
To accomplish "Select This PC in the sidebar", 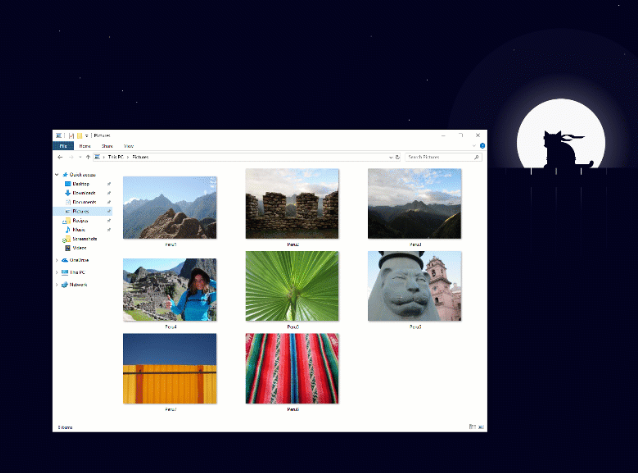I will pyautogui.click(x=77, y=272).
